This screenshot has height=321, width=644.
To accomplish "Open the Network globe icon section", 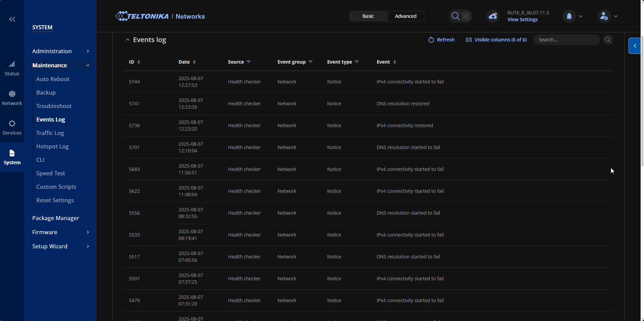I will [12, 98].
